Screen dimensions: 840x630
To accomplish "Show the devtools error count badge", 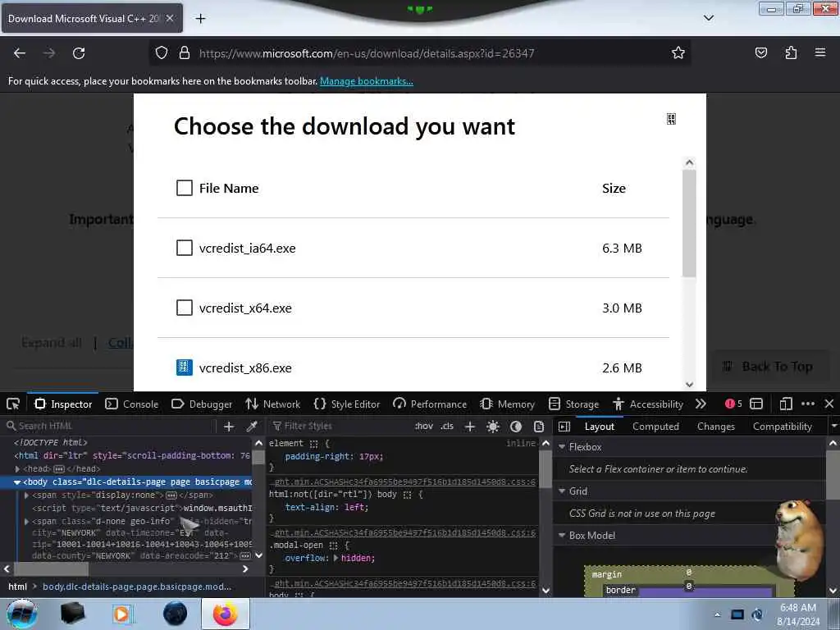I will click(733, 404).
